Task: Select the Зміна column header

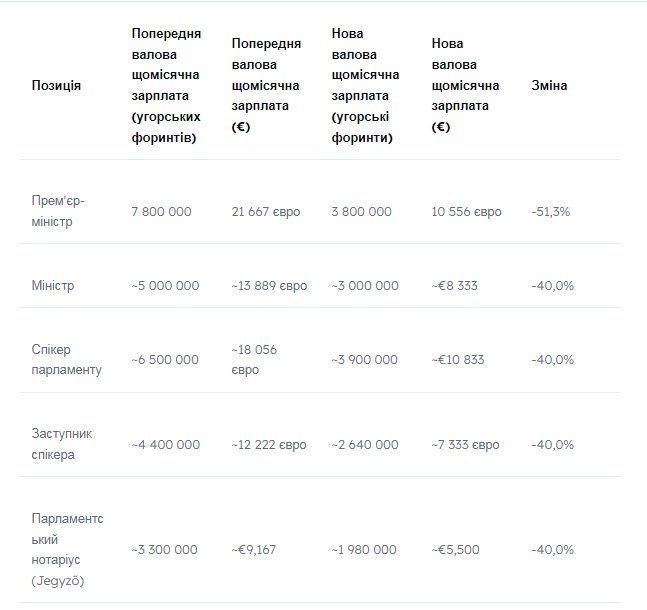Action: click(x=549, y=85)
